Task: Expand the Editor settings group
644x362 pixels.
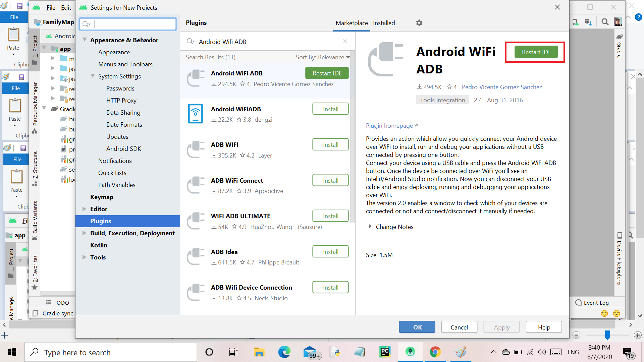Action: (x=85, y=209)
